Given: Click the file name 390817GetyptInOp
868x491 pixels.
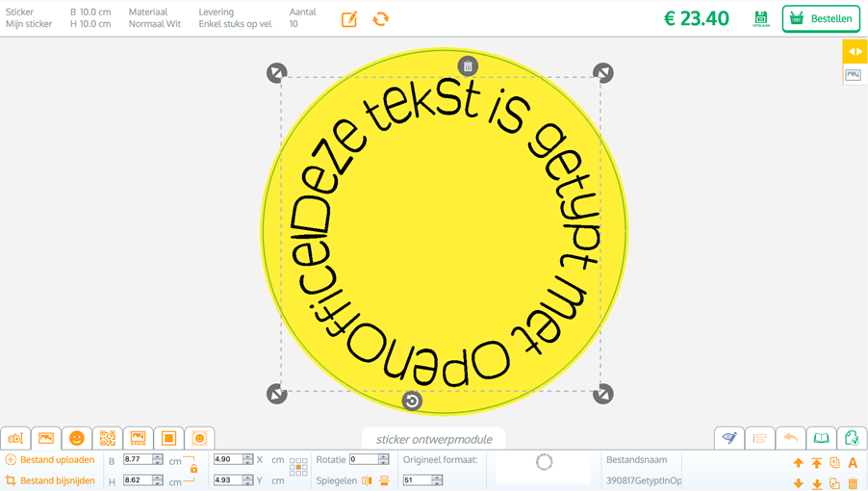Looking at the screenshot, I should (x=644, y=480).
